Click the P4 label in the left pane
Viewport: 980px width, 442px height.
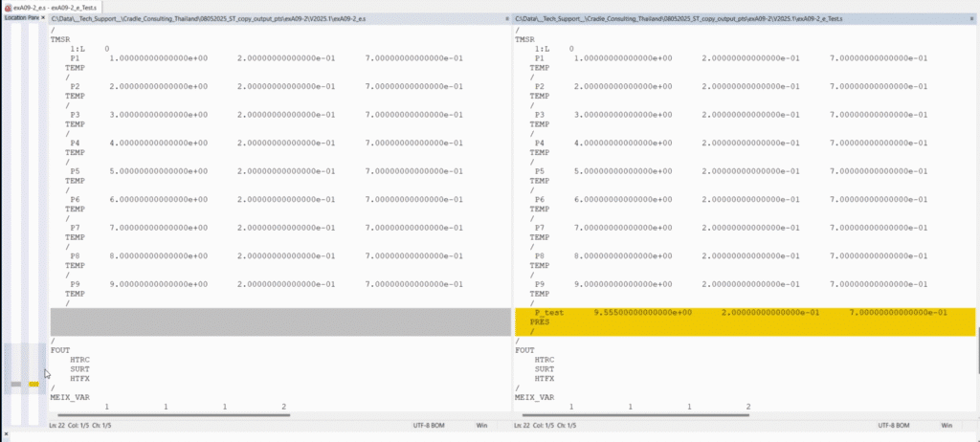75,144
